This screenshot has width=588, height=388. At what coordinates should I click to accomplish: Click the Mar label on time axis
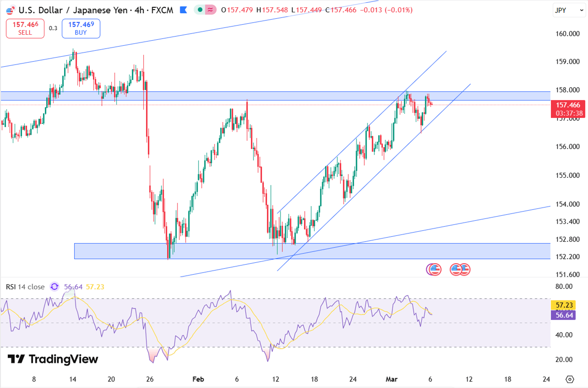coord(392,379)
